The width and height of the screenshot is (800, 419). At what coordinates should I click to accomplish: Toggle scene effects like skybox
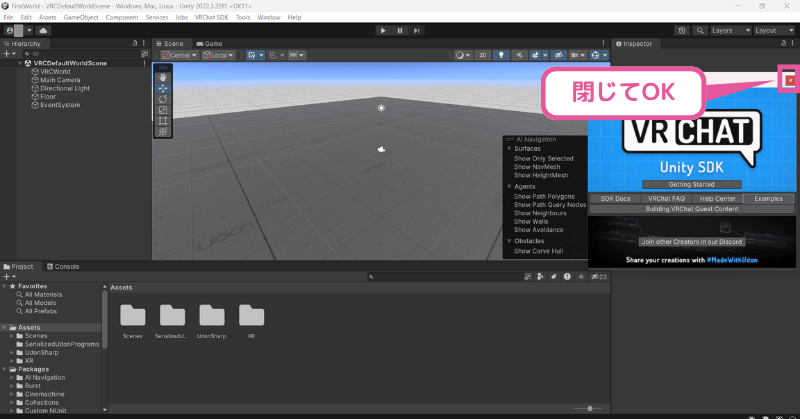point(535,55)
